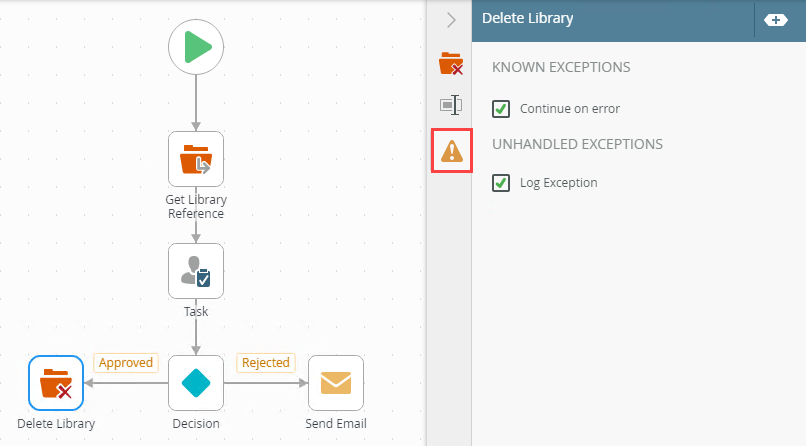Select the Task action node

[196, 271]
